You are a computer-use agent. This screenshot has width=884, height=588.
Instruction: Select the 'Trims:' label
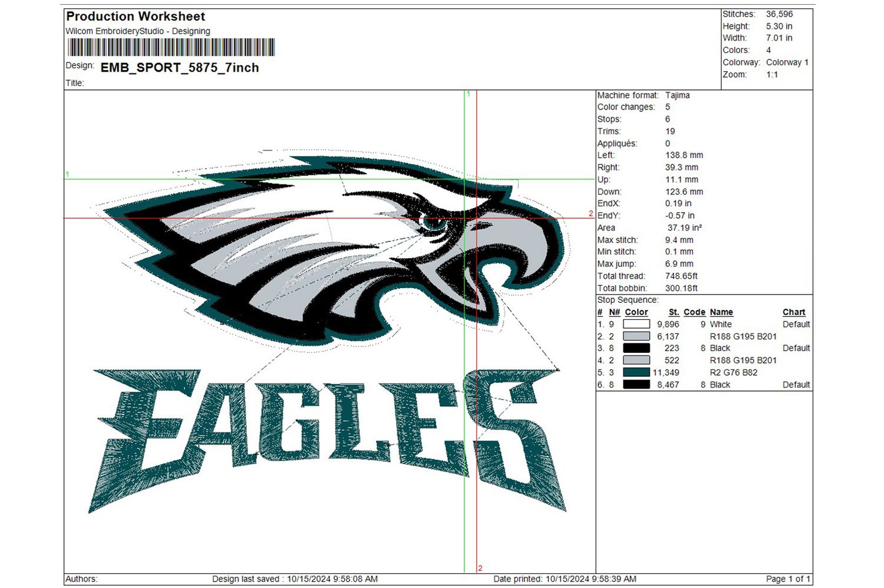pyautogui.click(x=609, y=131)
